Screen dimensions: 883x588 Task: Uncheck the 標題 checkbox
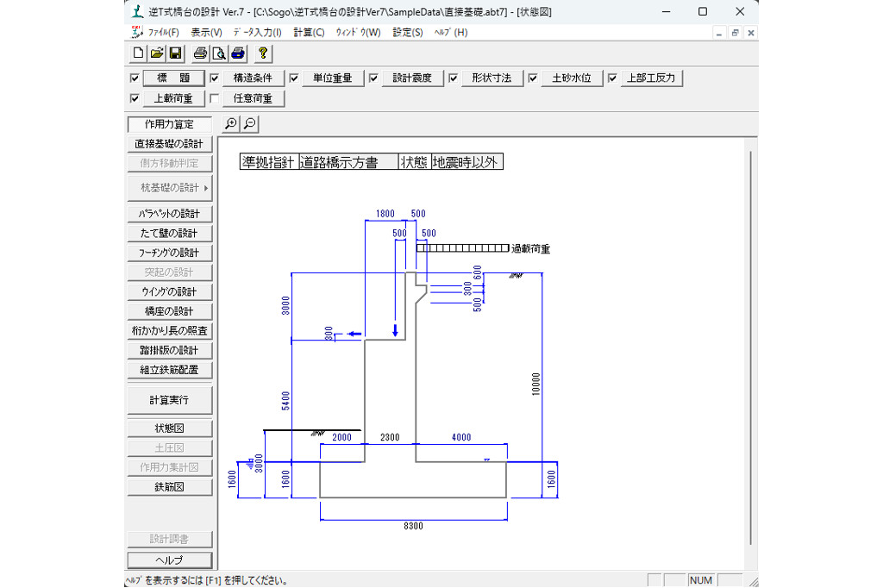coord(135,78)
